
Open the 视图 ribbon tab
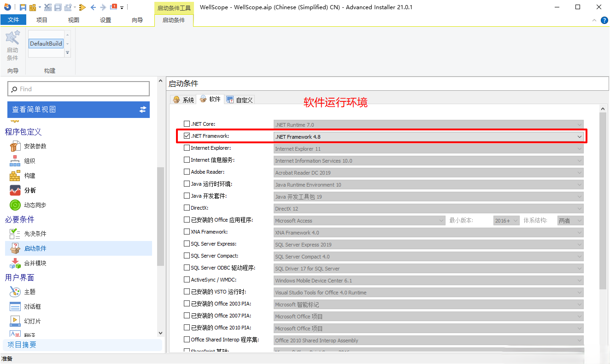(74, 20)
